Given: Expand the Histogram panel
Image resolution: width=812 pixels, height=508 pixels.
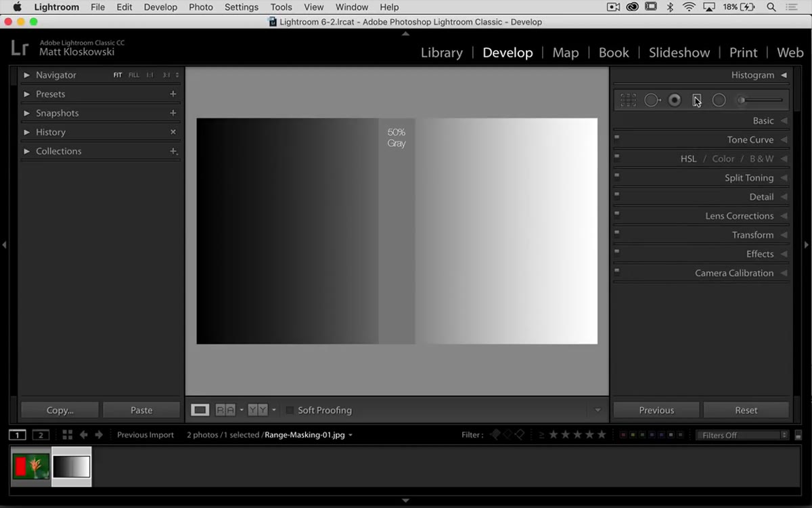Looking at the screenshot, I should point(784,75).
